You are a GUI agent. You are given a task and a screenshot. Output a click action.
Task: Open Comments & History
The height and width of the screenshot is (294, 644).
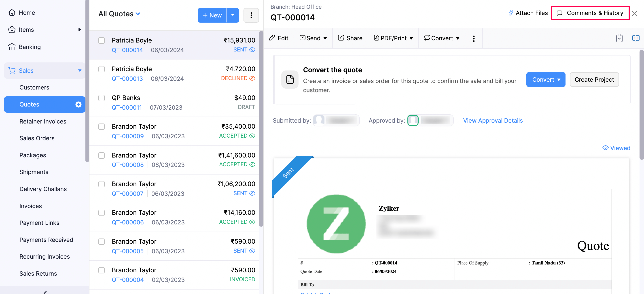(x=590, y=13)
